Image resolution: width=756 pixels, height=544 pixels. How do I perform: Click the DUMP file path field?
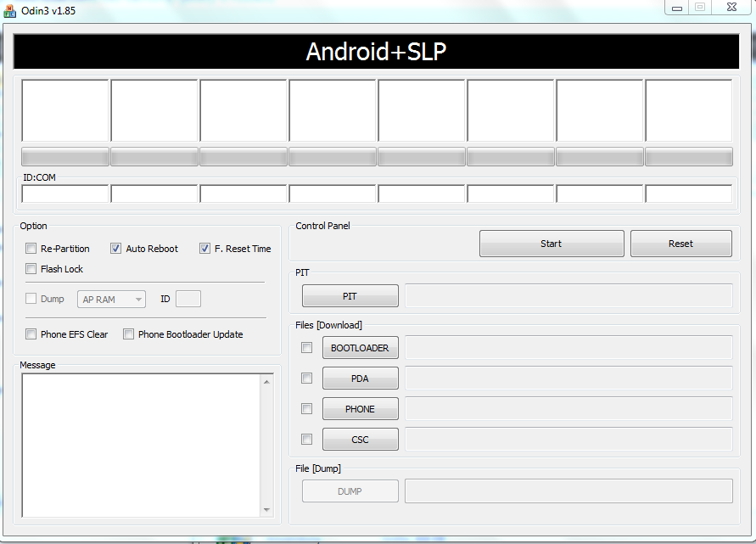[569, 491]
